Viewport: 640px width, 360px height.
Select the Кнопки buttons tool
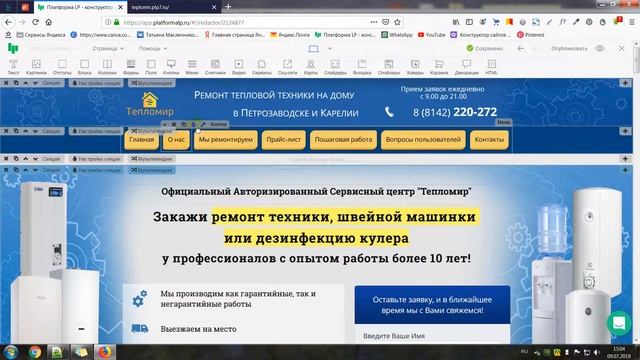171,67
